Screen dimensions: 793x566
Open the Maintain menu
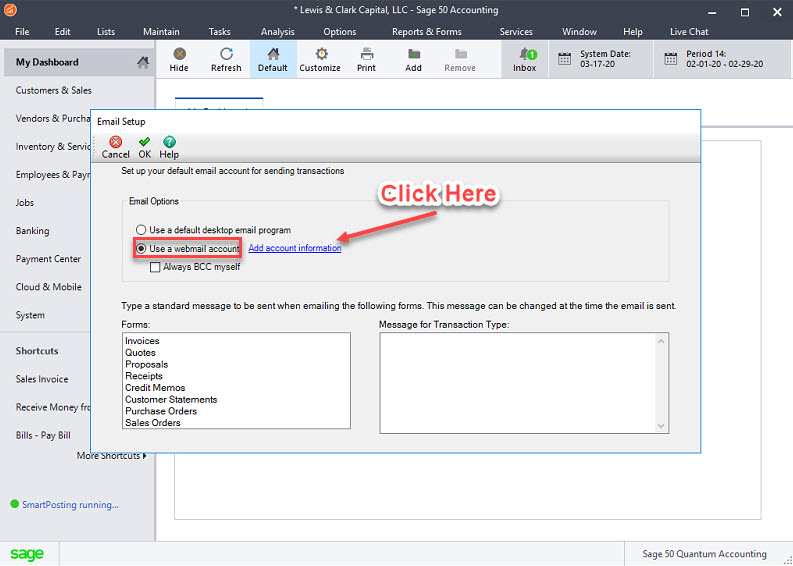click(161, 31)
